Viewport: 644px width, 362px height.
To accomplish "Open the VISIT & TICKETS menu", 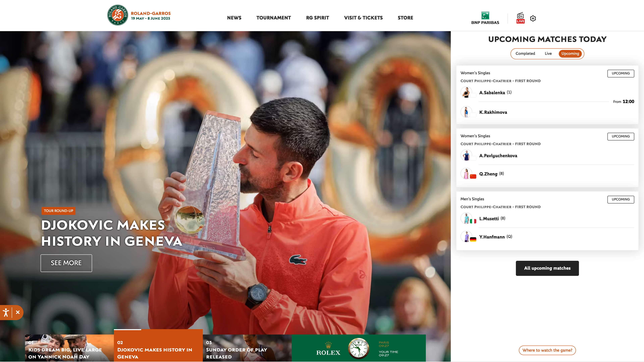I will tap(363, 18).
